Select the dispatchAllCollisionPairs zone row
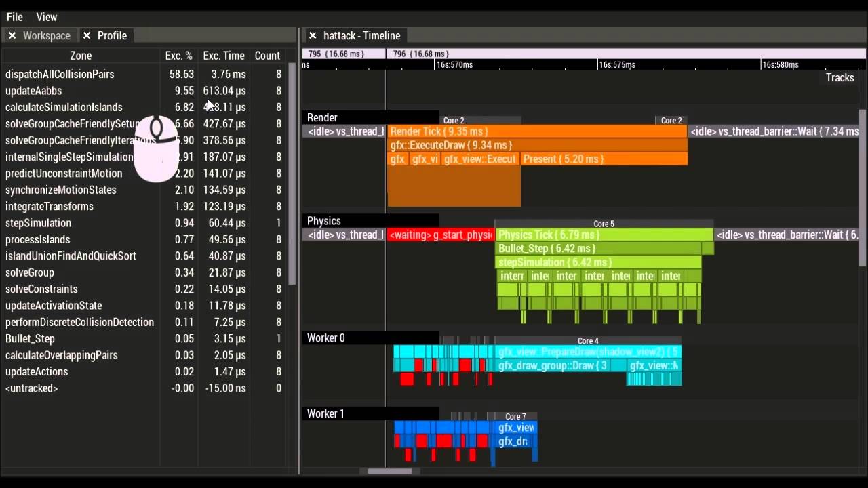Screen dimensions: 868x488 pos(144,75)
